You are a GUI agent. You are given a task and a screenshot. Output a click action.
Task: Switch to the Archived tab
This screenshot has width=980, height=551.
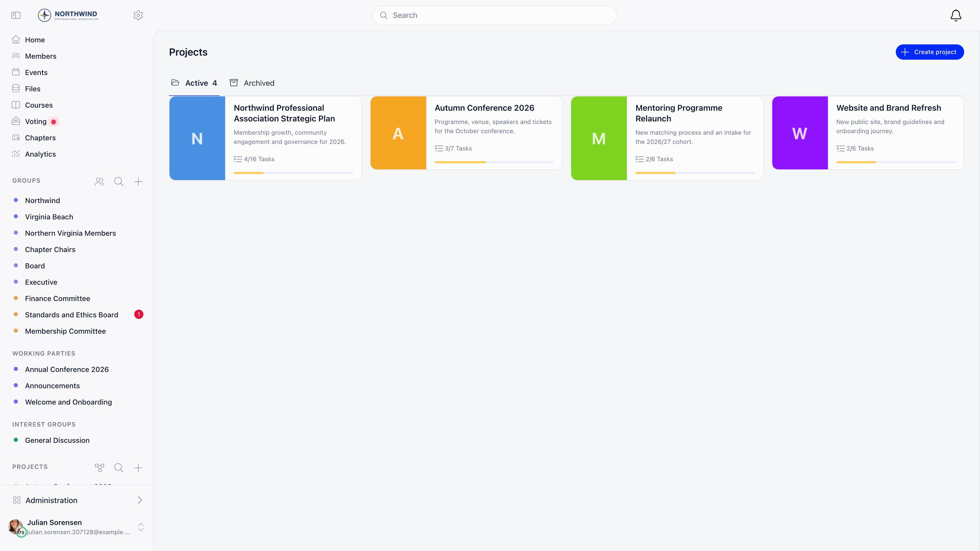tap(252, 83)
